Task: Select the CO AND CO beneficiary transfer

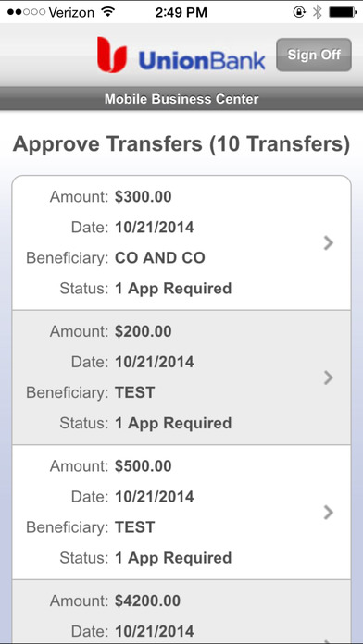Action: [x=181, y=242]
